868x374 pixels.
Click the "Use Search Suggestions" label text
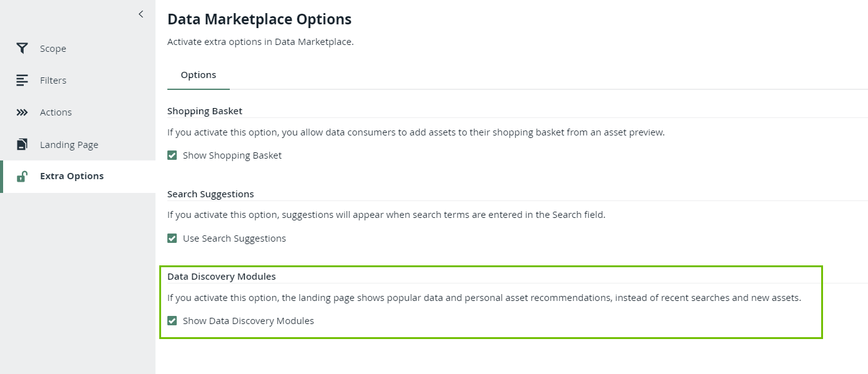[234, 239]
